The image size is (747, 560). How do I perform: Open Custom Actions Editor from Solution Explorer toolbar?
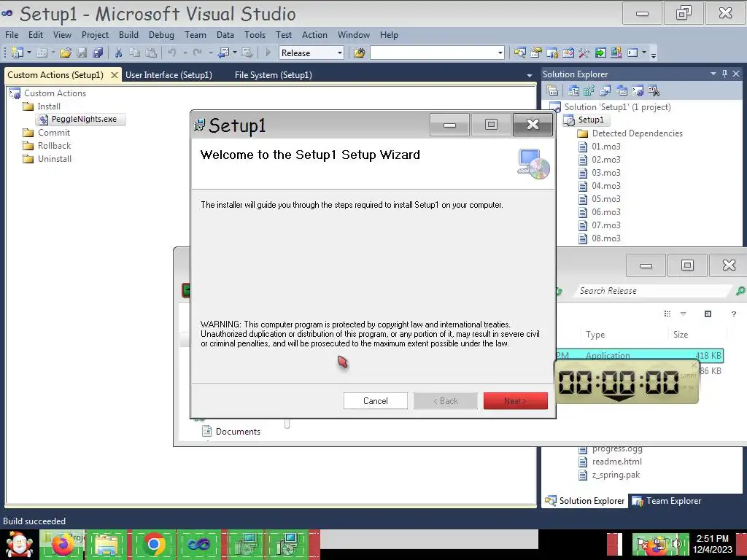tap(638, 90)
